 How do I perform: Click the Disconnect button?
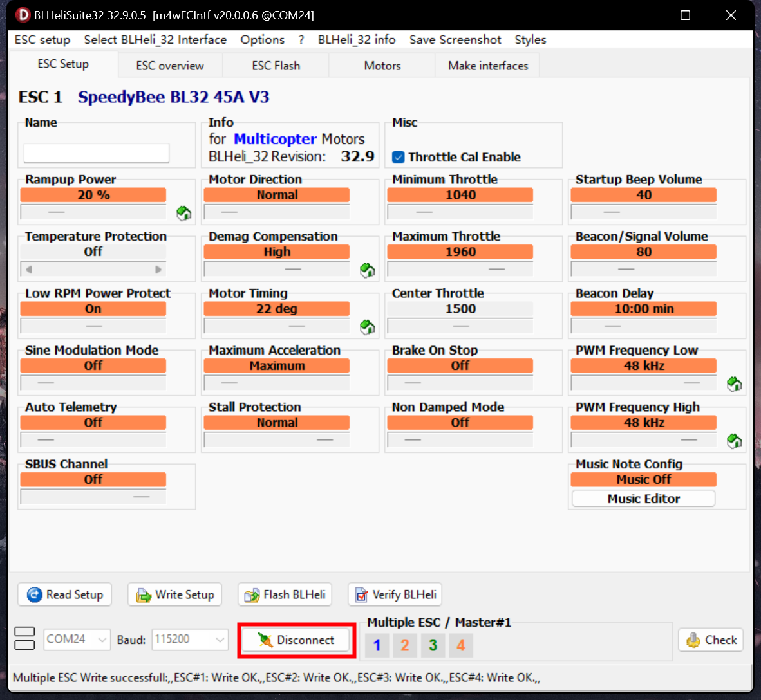pos(296,640)
